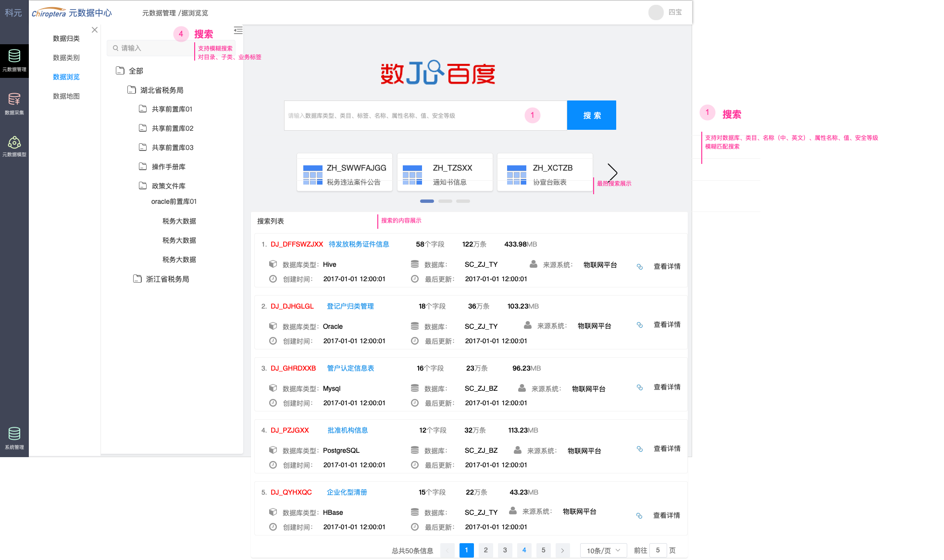
Task: Click link icon on DJ_GHRDXXB row
Action: click(x=640, y=387)
